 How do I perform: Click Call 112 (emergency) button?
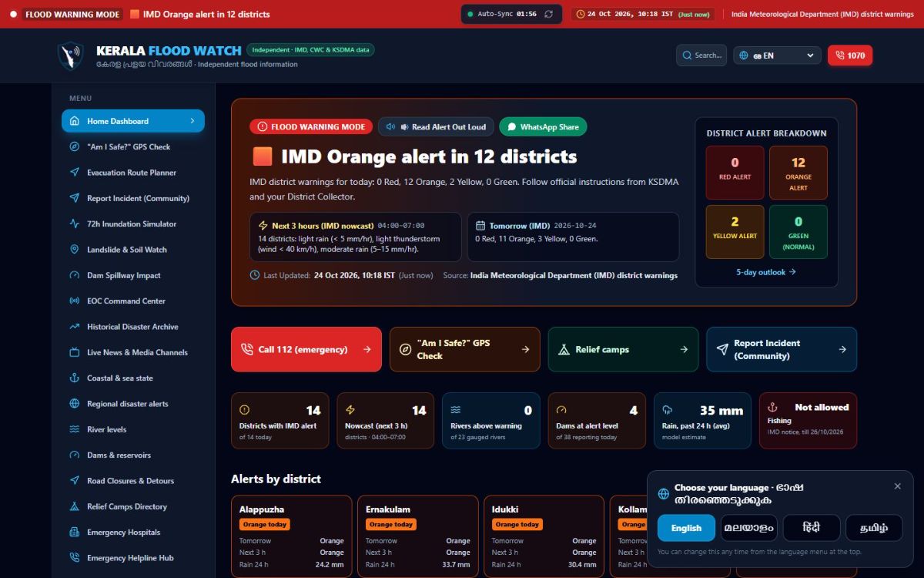pyautogui.click(x=306, y=349)
